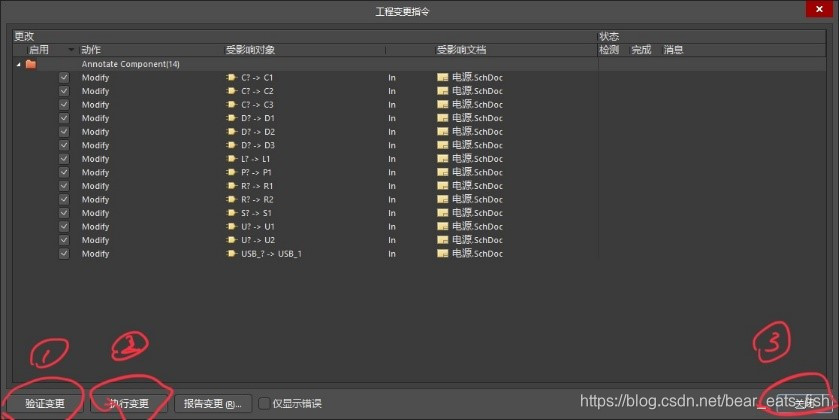This screenshot has width=839, height=420.
Task: Click 电源.SchDoc document icon in P1 row
Action: [x=443, y=172]
